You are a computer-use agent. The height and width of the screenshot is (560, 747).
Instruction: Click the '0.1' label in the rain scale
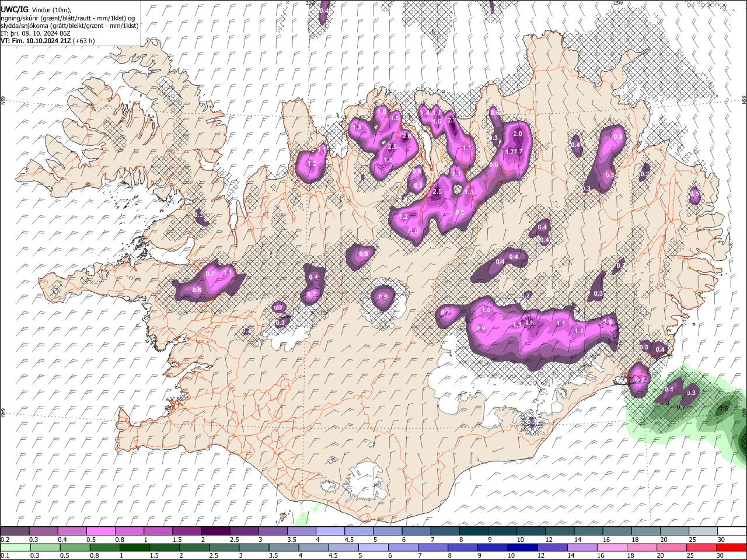click(4, 555)
